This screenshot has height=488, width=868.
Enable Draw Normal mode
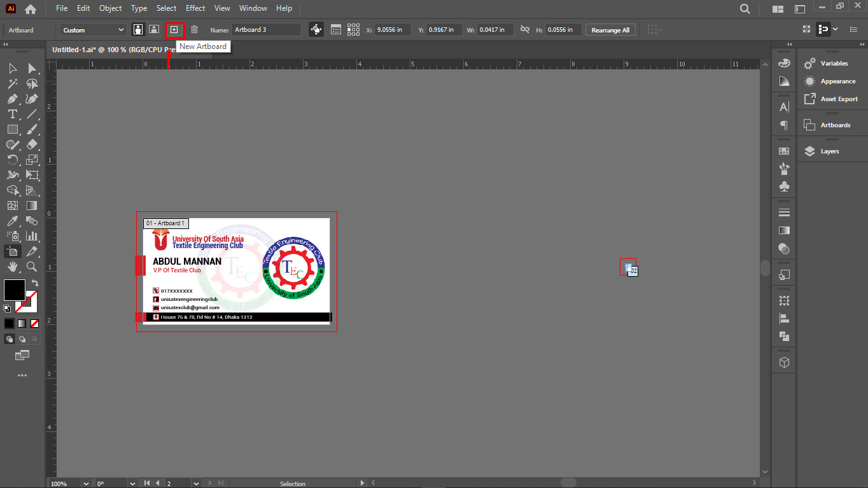(10, 339)
